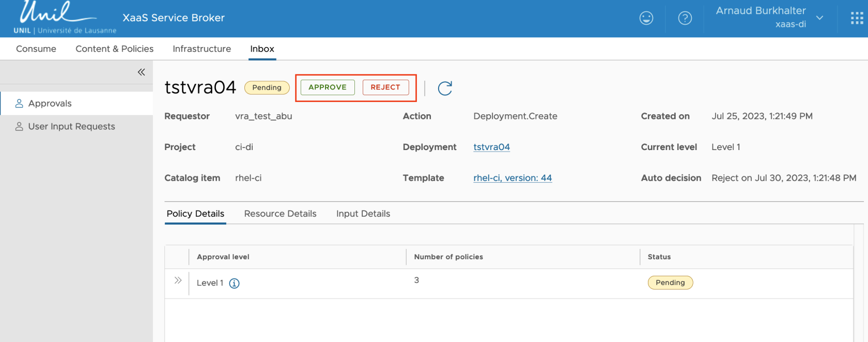Viewport: 868px width, 342px height.
Task: Click the smiley feedback icon
Action: [x=646, y=18]
